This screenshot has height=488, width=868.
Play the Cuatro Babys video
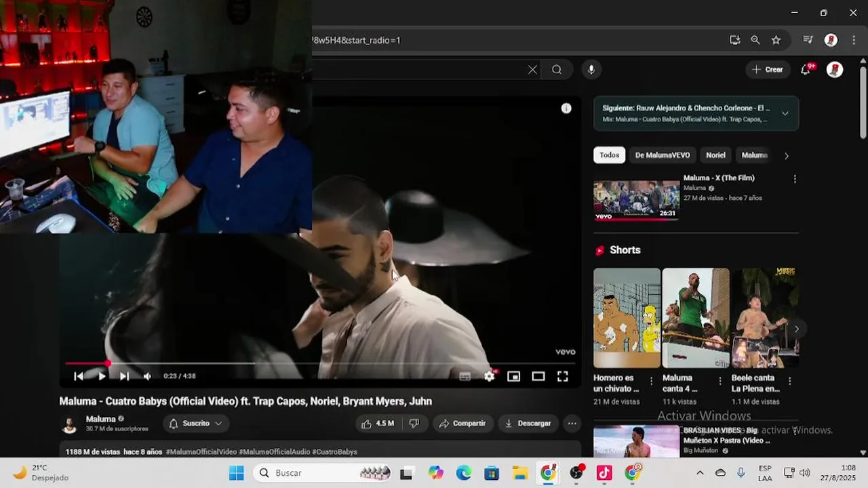(x=102, y=376)
